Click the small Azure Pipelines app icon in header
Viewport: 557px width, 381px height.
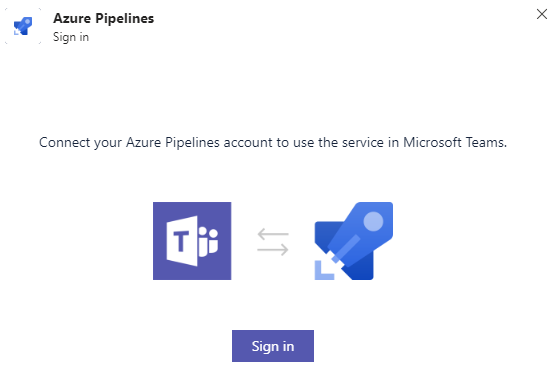tap(23, 26)
